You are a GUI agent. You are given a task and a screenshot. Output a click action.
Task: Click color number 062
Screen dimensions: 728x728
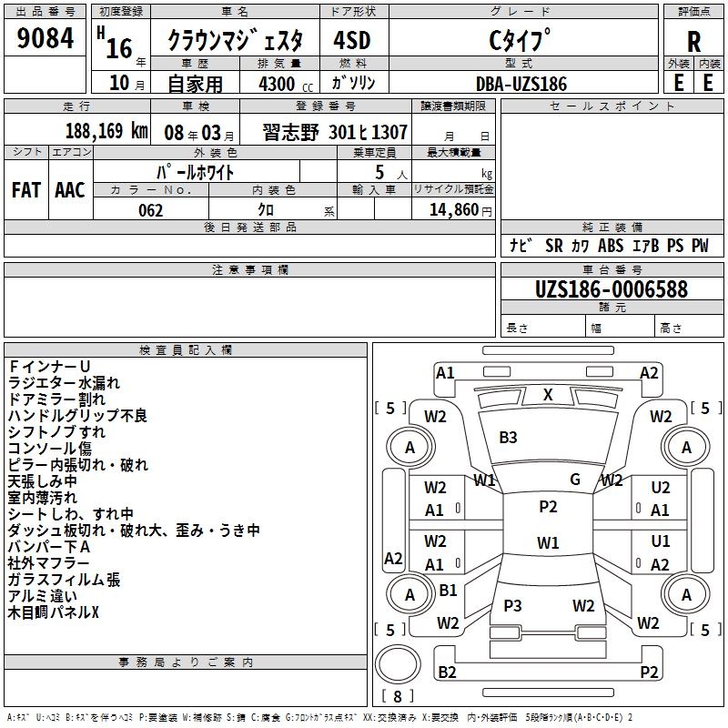pyautogui.click(x=151, y=210)
